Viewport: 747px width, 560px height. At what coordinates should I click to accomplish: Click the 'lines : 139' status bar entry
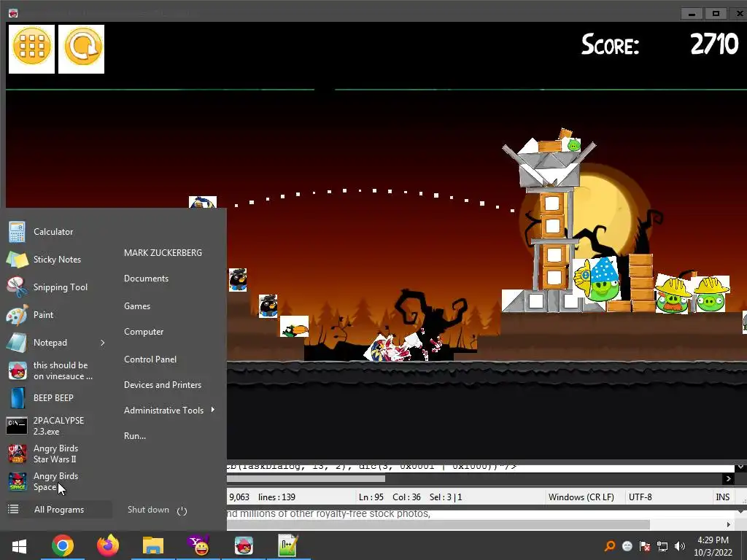point(276,497)
